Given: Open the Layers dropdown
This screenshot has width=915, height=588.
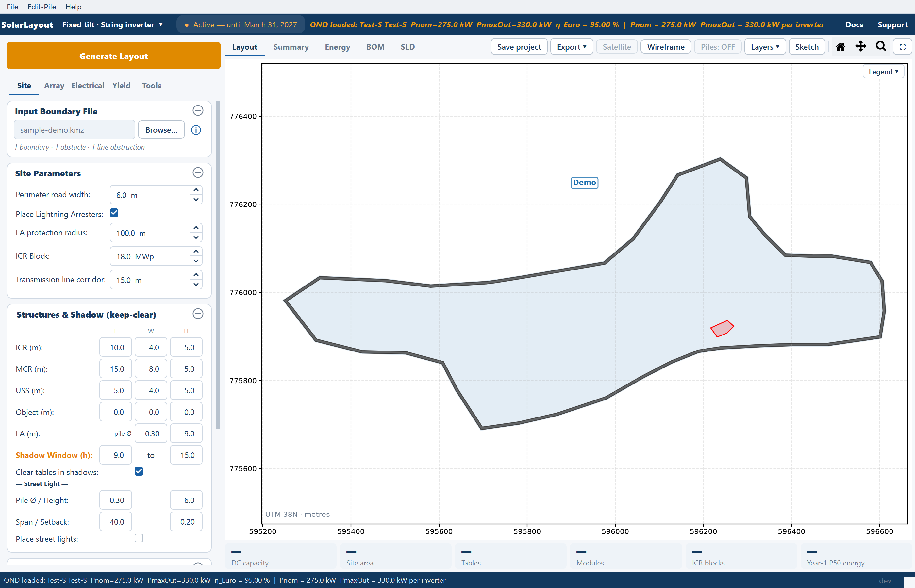Looking at the screenshot, I should click(x=765, y=47).
